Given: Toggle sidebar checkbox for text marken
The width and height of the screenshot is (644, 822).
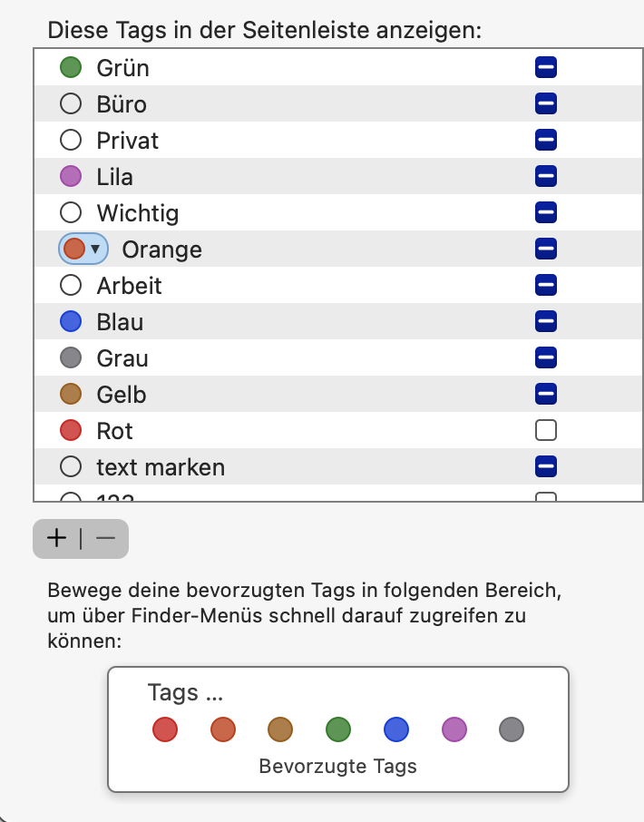Looking at the screenshot, I should pos(546,467).
